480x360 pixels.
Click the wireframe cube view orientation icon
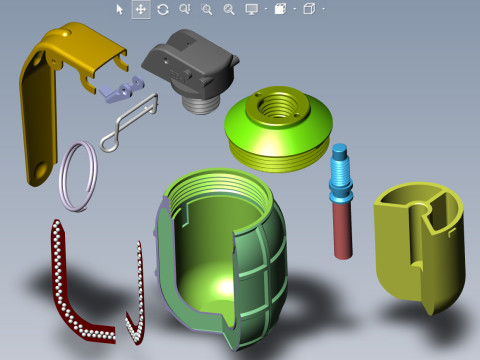pos(309,9)
